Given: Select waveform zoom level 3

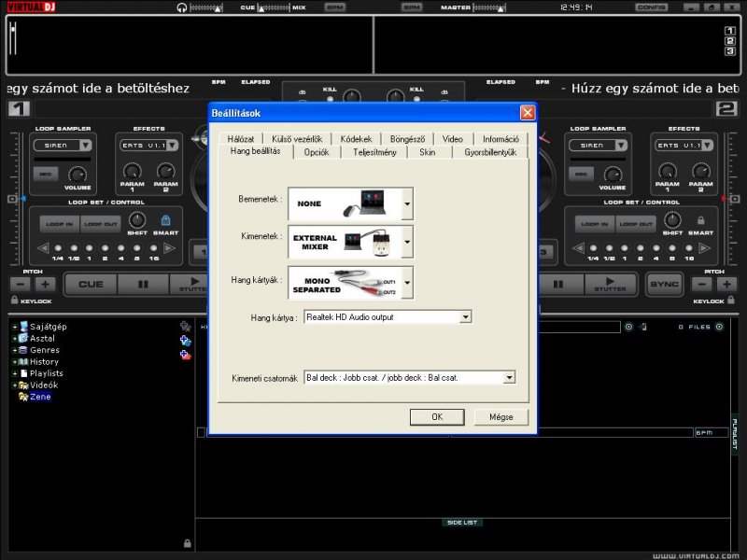Looking at the screenshot, I should [730, 51].
